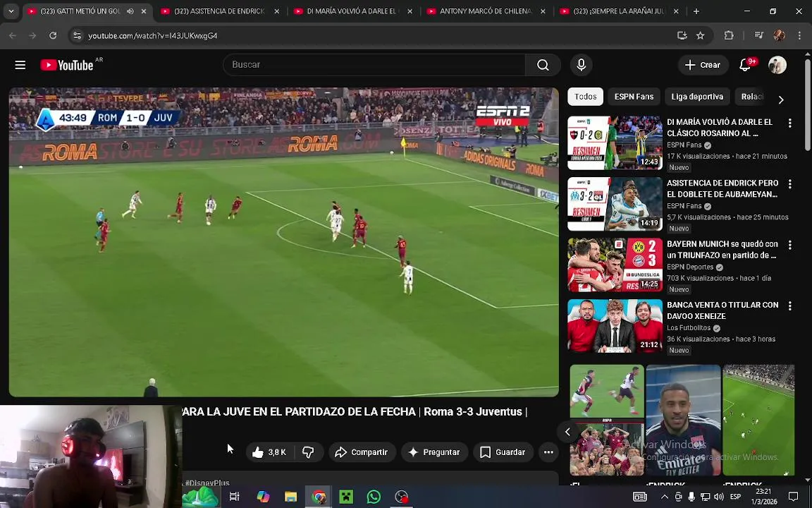Mute the GATTI tab audio icon
812x508 pixels.
(x=130, y=11)
